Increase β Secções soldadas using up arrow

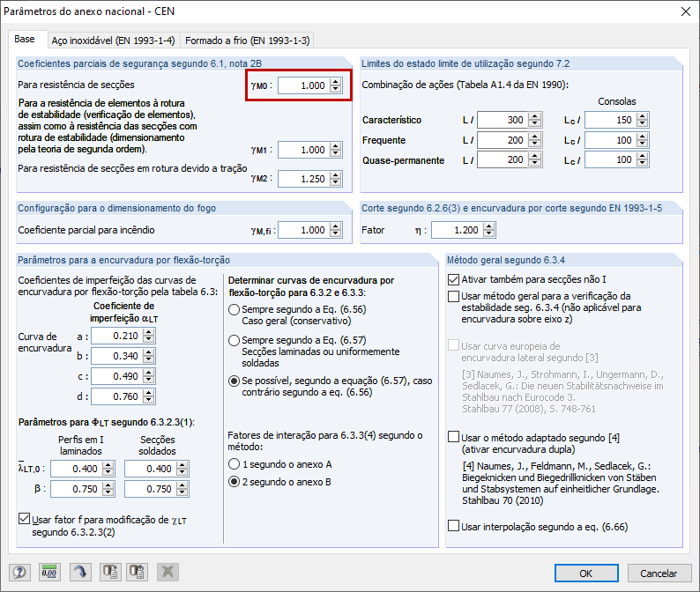(182, 485)
